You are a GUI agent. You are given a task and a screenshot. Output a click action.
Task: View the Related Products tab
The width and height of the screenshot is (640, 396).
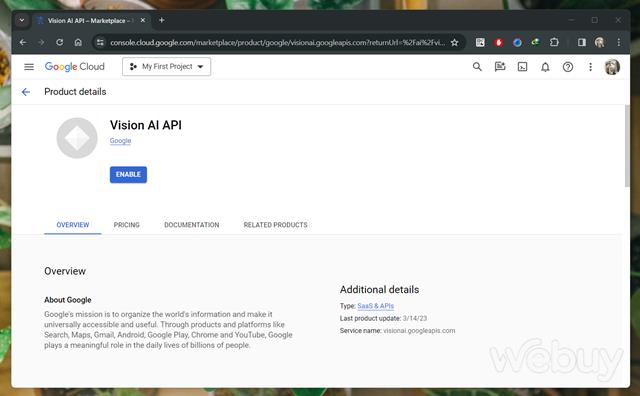point(276,225)
